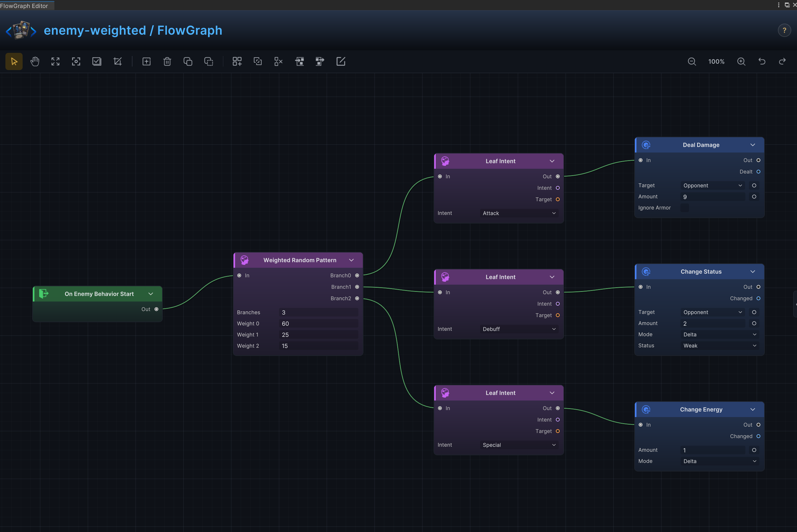The image size is (797, 532).
Task: Click the add node plus-square icon
Action: [x=146, y=61]
